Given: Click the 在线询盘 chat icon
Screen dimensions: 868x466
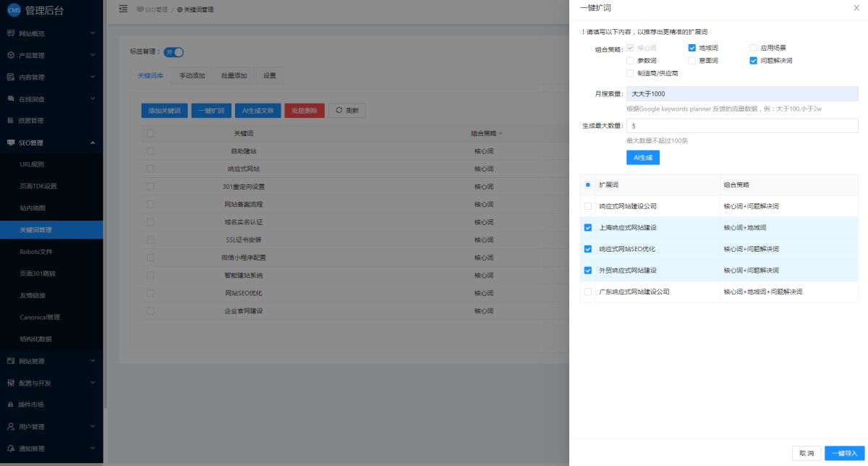Looking at the screenshot, I should tap(11, 98).
